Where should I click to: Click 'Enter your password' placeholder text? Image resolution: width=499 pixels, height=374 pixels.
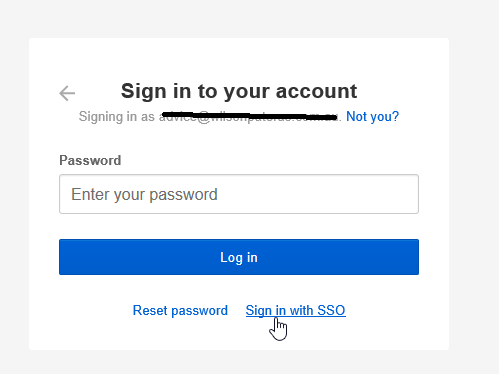tap(144, 195)
